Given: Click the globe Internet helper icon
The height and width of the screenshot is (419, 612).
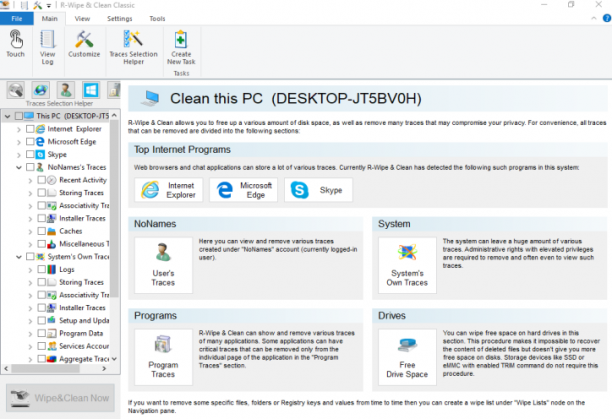Looking at the screenshot, I should [x=41, y=91].
